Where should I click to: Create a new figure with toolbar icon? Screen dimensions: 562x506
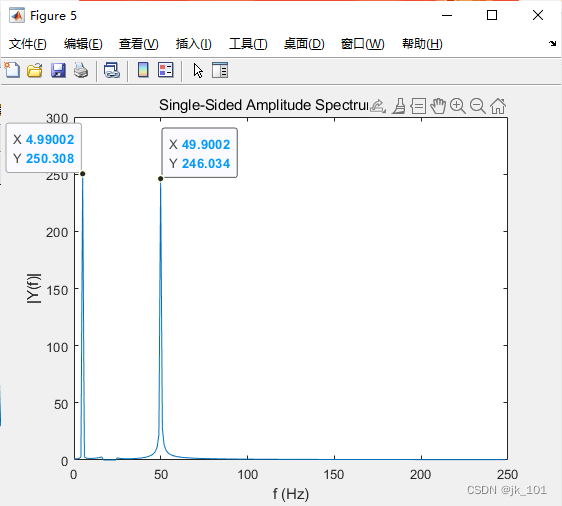pos(12,70)
